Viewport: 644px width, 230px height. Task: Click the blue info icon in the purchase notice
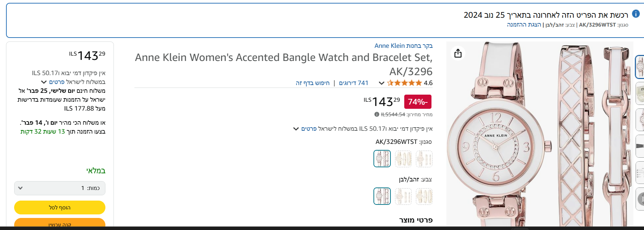tap(636, 14)
